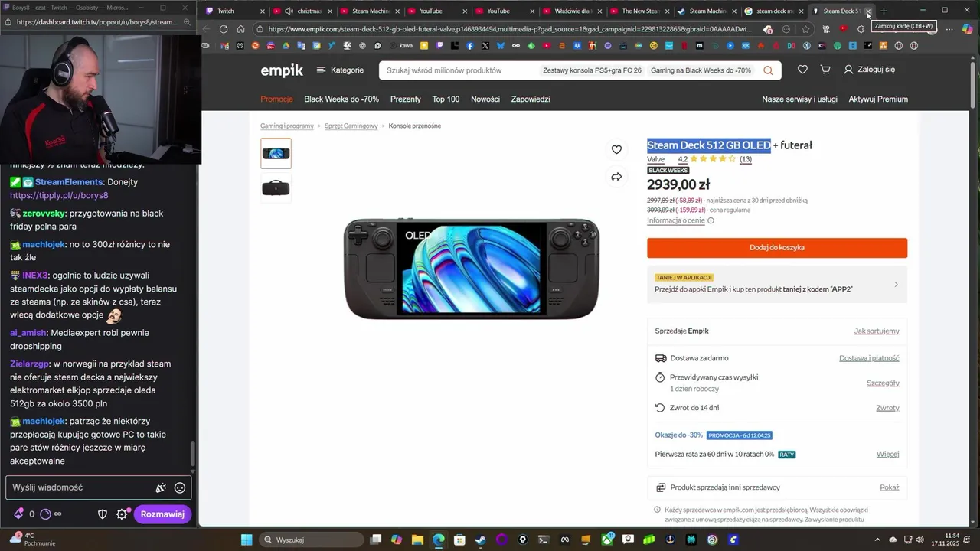Click the Jak sortujemy link
This screenshot has width=980, height=551.
tap(877, 331)
